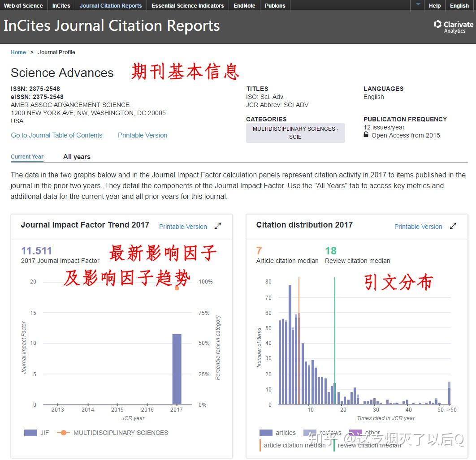Click the Open Access padlock icon
The image size is (476, 460).
point(366,134)
